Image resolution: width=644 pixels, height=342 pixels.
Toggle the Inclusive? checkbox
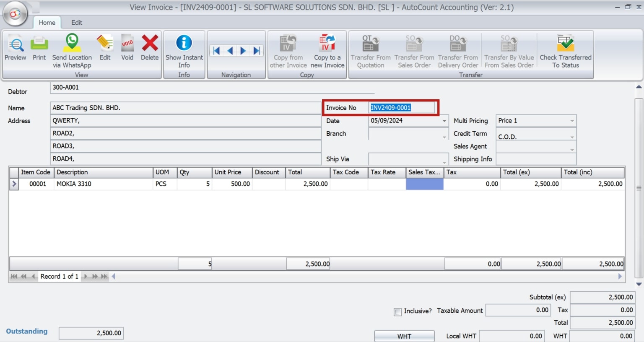[x=397, y=311]
